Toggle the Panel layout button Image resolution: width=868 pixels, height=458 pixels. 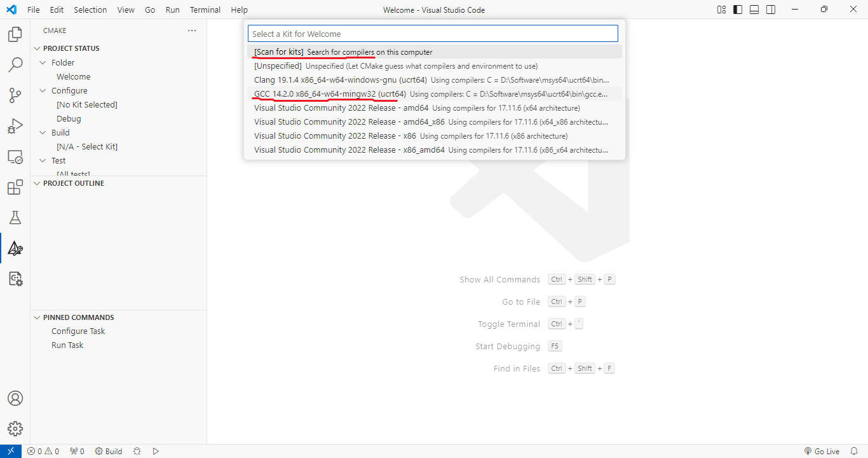[x=754, y=10]
